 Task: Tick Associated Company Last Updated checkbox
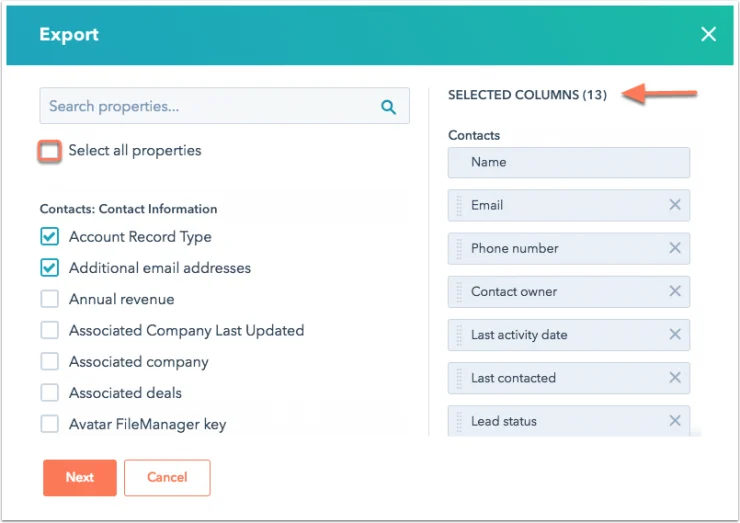[x=50, y=330]
